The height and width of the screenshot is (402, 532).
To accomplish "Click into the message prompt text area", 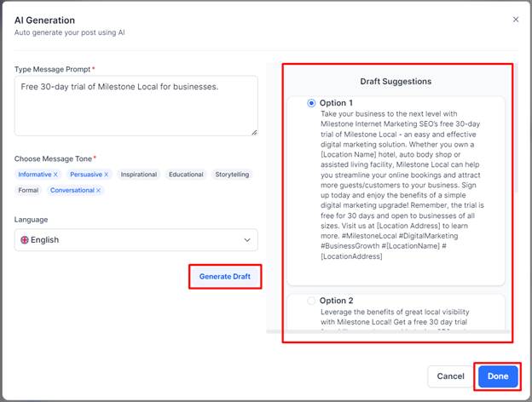I will tap(136, 106).
